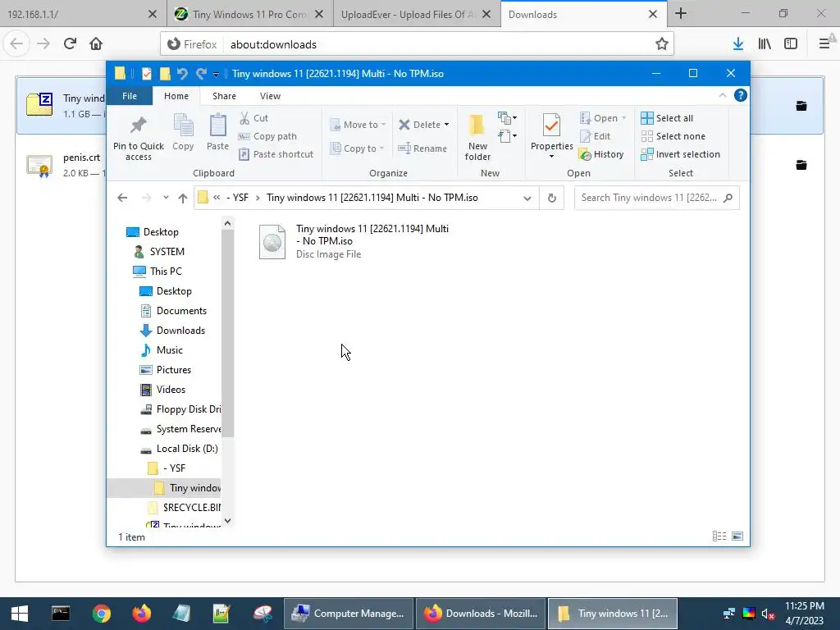Open Windows Start menu
The image size is (840, 630).
[20, 614]
